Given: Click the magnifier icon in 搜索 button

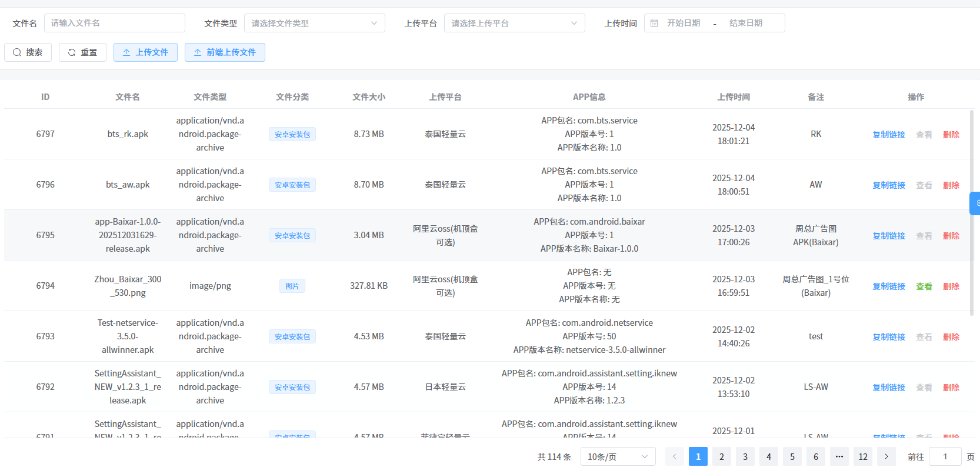Looking at the screenshot, I should (17, 52).
